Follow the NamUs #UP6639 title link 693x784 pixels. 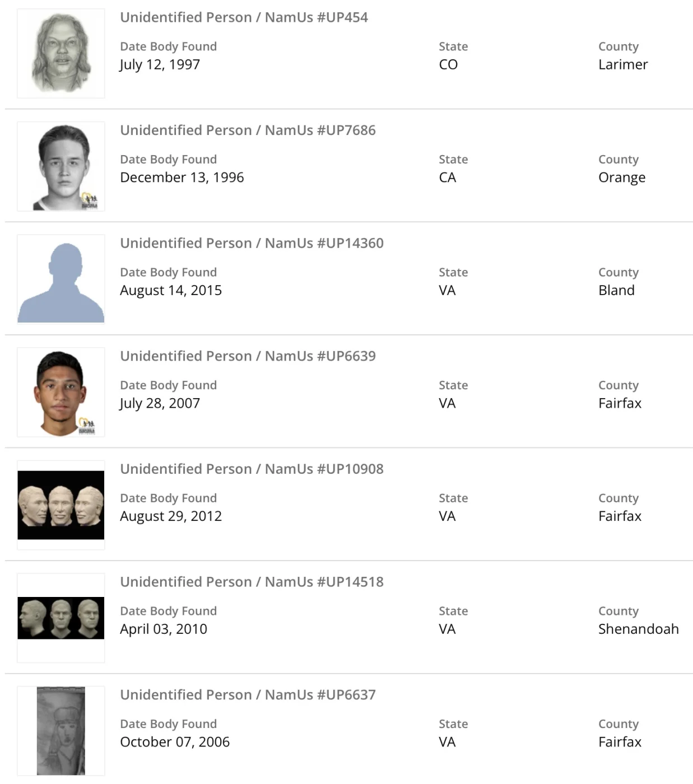tap(248, 356)
